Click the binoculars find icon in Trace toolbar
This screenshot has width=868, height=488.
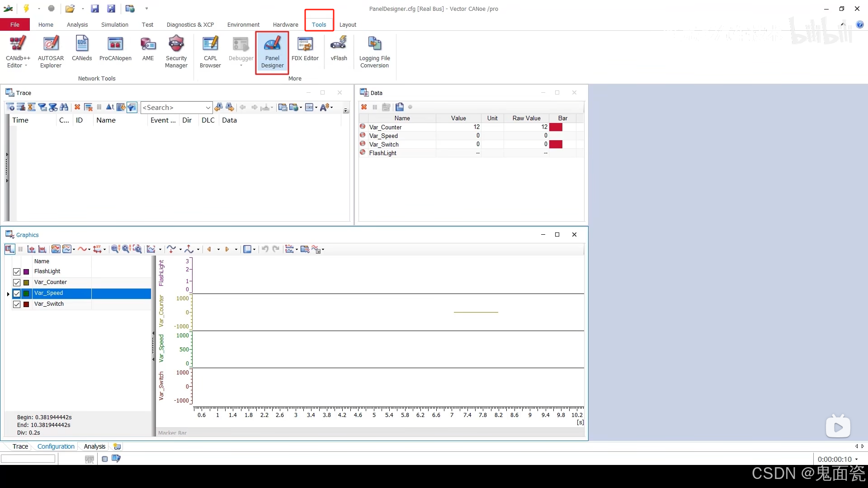(x=64, y=107)
